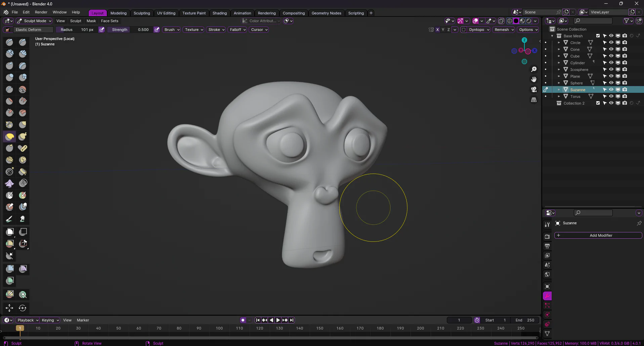The image size is (644, 346).
Task: Hide the Cube object in viewport
Action: coord(611,56)
